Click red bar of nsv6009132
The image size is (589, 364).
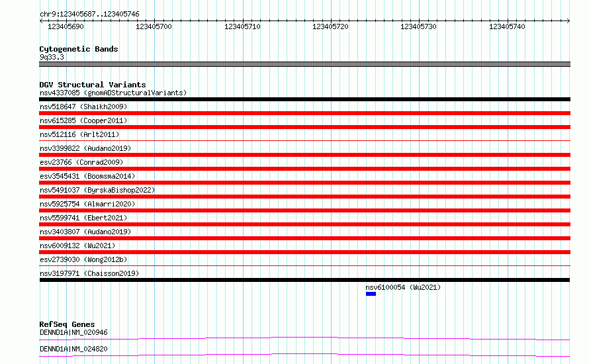(304, 252)
